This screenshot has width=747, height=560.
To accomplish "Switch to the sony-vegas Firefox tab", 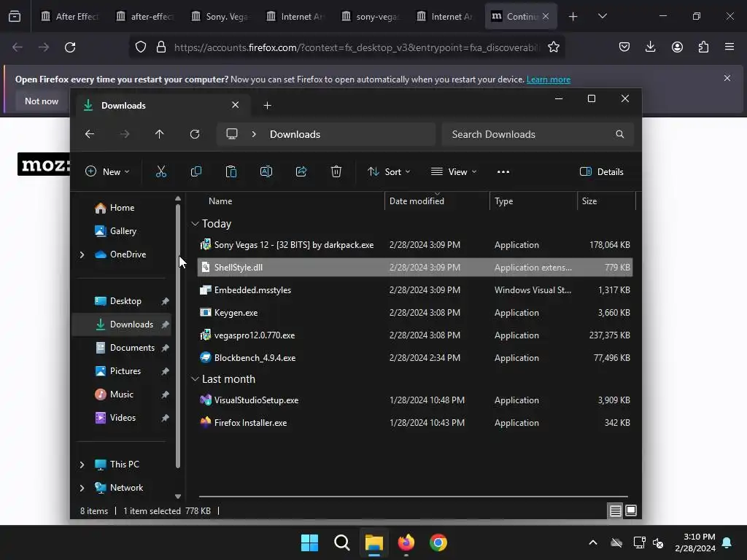I will pyautogui.click(x=370, y=16).
